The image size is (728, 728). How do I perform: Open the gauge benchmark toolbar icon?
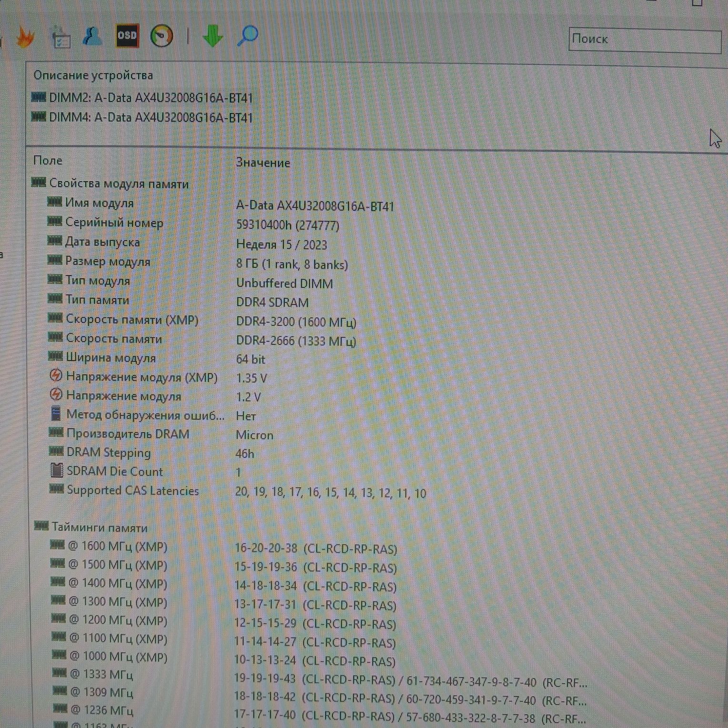pyautogui.click(x=162, y=36)
